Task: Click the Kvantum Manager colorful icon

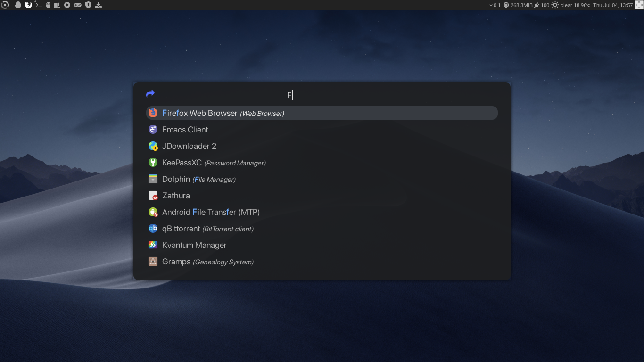Action: pyautogui.click(x=153, y=245)
